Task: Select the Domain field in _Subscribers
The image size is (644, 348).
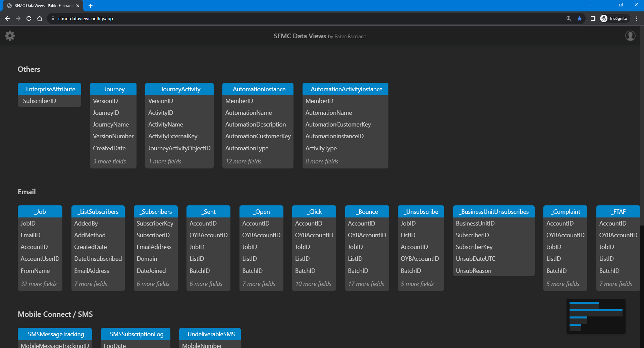Action: (x=156, y=259)
